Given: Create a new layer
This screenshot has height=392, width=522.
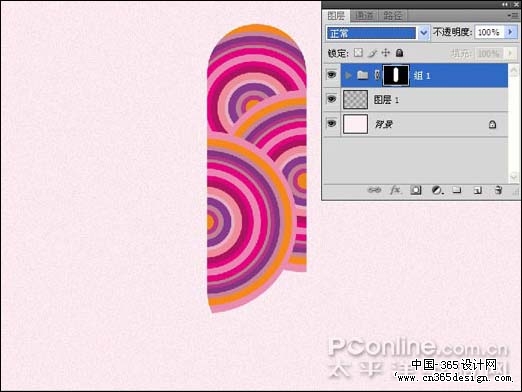Looking at the screenshot, I should tap(478, 190).
